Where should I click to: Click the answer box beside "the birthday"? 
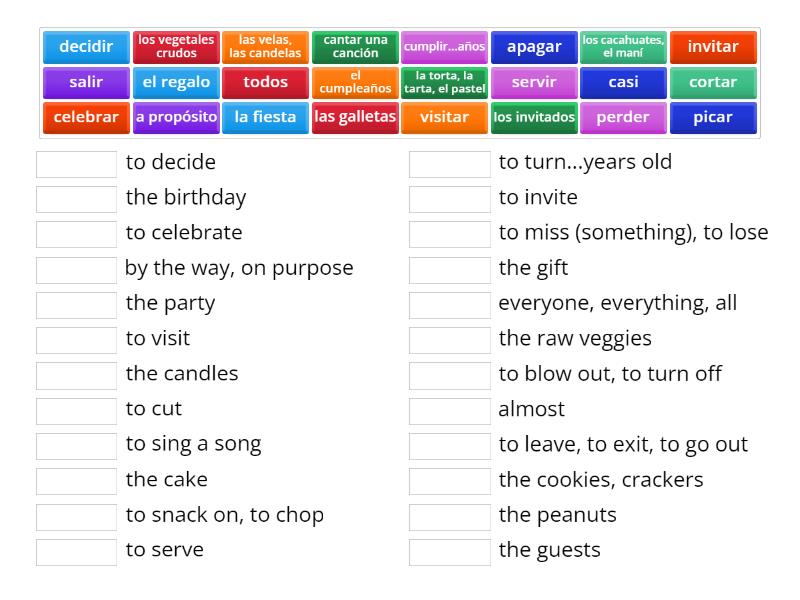pyautogui.click(x=75, y=198)
